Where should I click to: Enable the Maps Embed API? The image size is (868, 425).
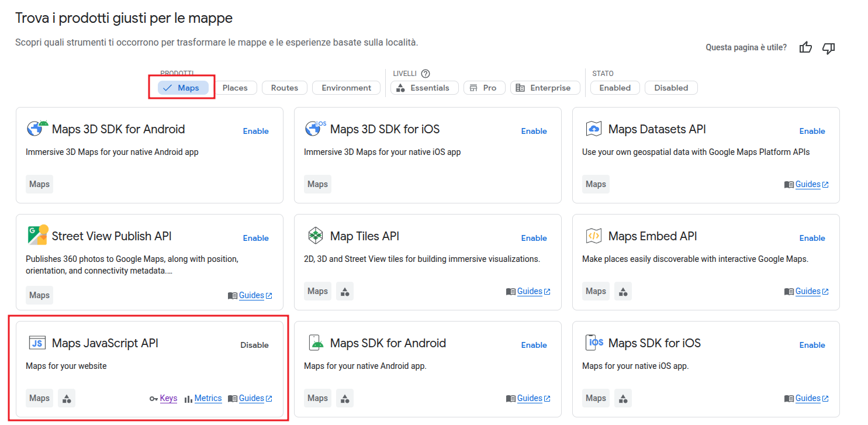(x=812, y=238)
